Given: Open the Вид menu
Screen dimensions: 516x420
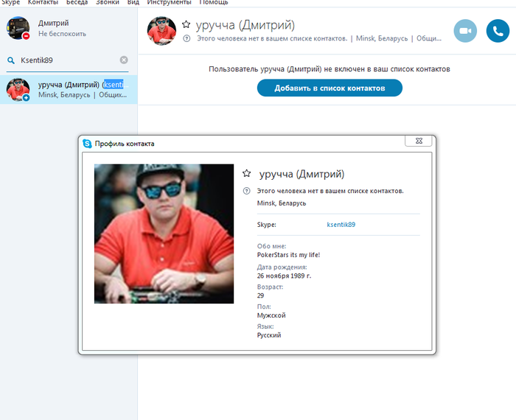Looking at the screenshot, I should [133, 2].
